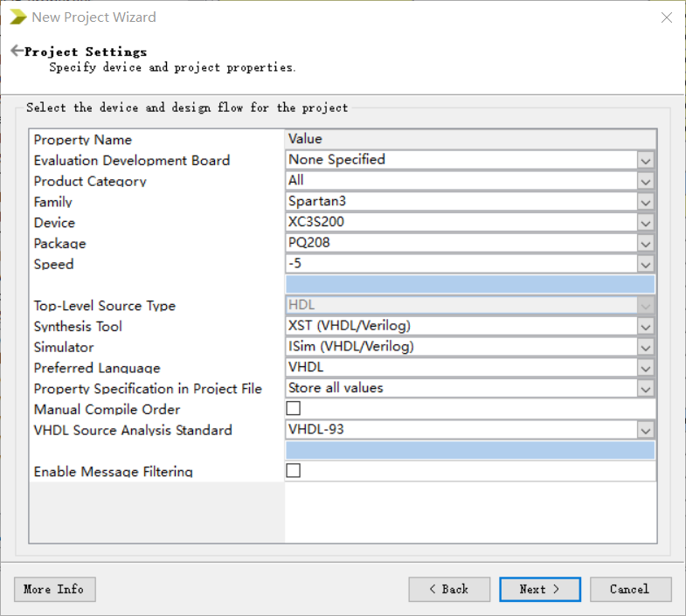Open More Info help button
This screenshot has width=686, height=616.
click(x=54, y=590)
